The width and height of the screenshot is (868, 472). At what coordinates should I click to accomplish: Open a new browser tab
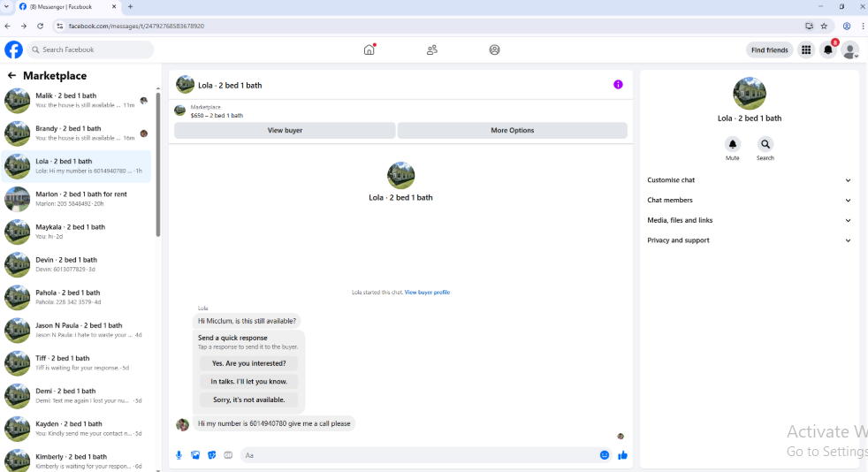click(130, 7)
